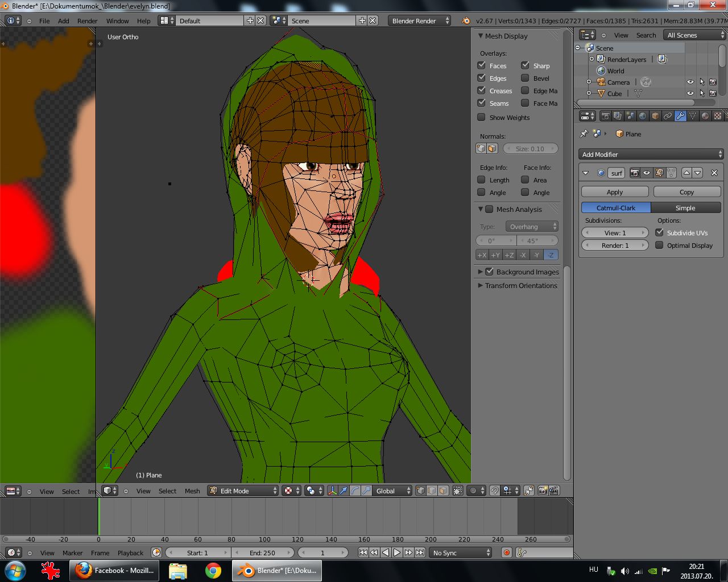Click the modifier move up arrow

point(686,173)
